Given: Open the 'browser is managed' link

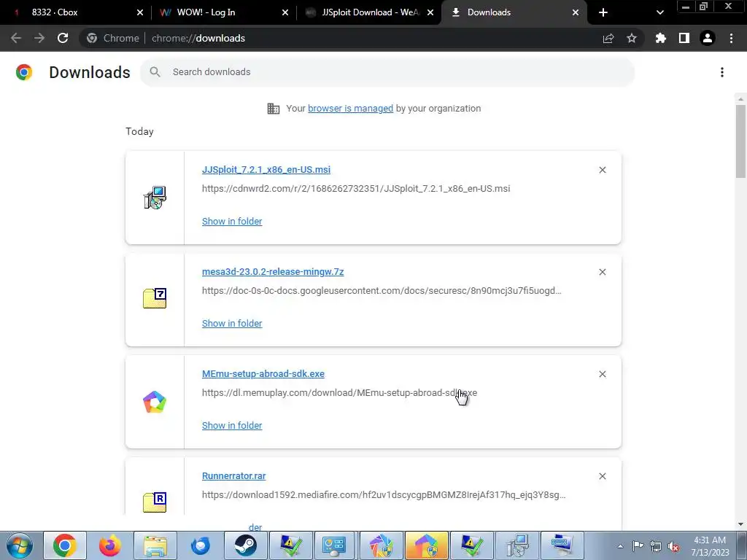Looking at the screenshot, I should tap(351, 109).
